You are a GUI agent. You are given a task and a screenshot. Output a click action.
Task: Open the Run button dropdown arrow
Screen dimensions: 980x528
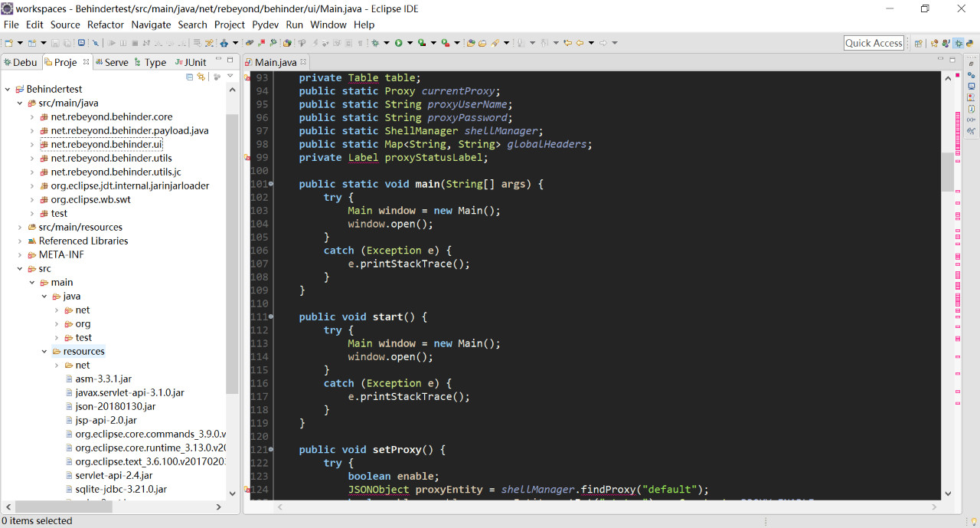410,43
